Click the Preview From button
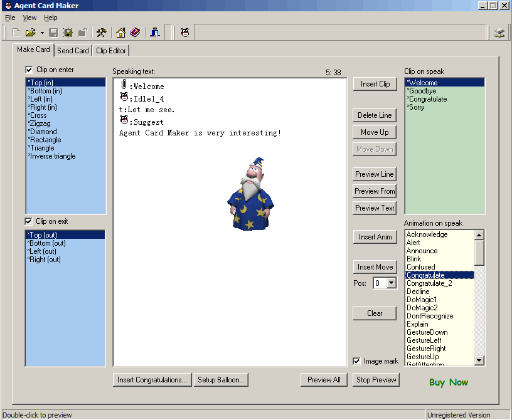 tap(375, 191)
